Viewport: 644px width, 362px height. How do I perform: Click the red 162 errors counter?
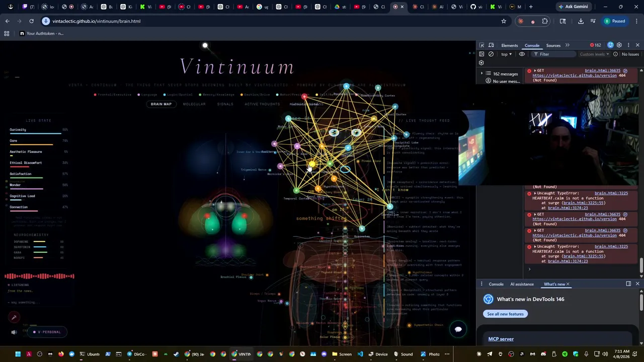595,45
